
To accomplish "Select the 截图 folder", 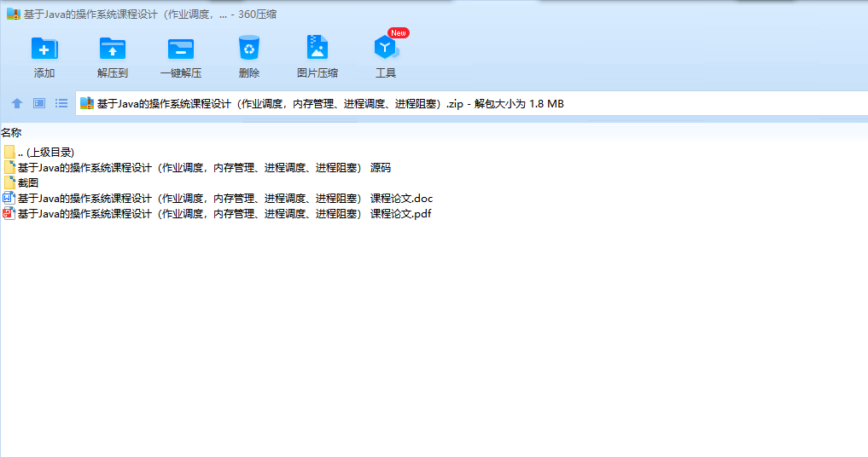I will click(20, 182).
